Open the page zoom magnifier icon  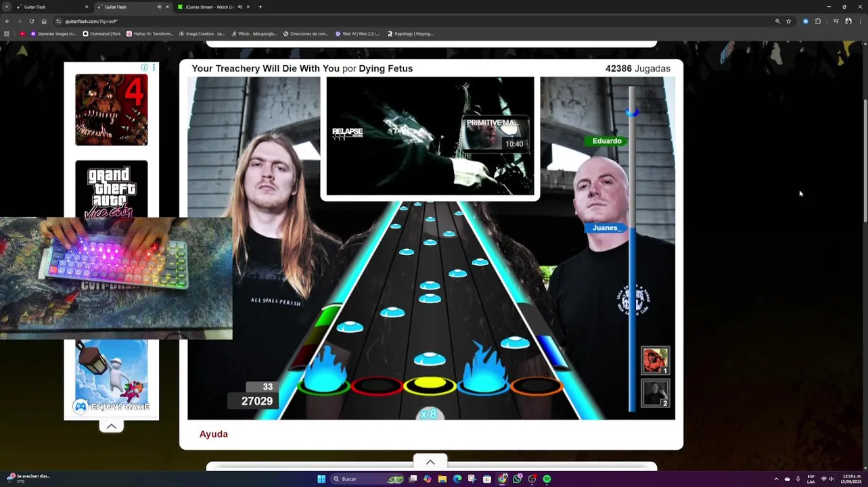click(x=777, y=21)
